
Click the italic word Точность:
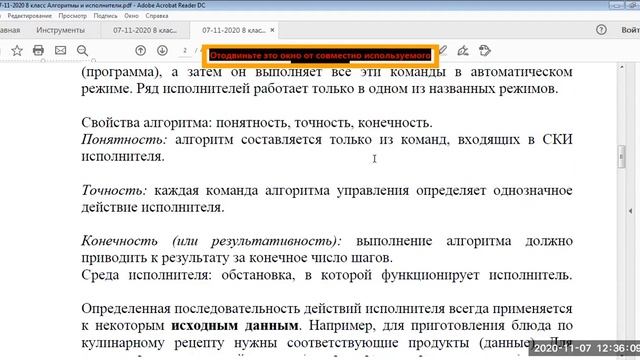tap(114, 190)
